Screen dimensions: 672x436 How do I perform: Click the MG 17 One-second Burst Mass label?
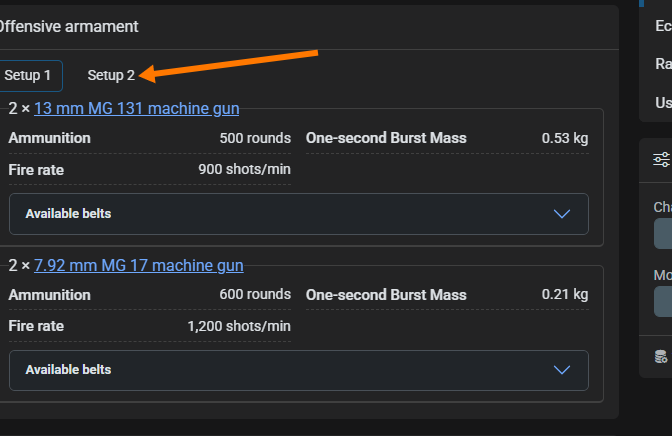point(386,295)
